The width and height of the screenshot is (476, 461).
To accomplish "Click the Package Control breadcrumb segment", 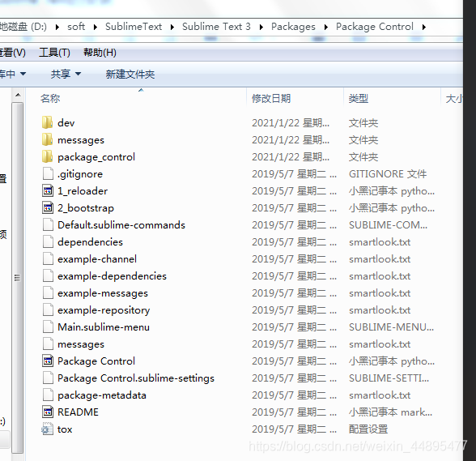I will click(x=375, y=27).
